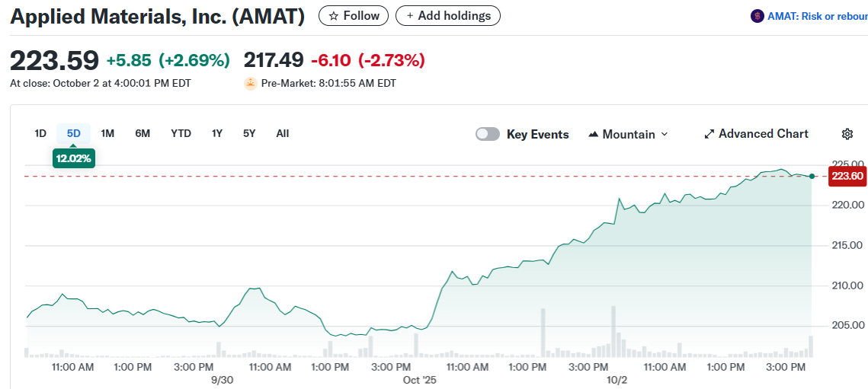
Task: Show All-time price history
Action: pyautogui.click(x=282, y=133)
